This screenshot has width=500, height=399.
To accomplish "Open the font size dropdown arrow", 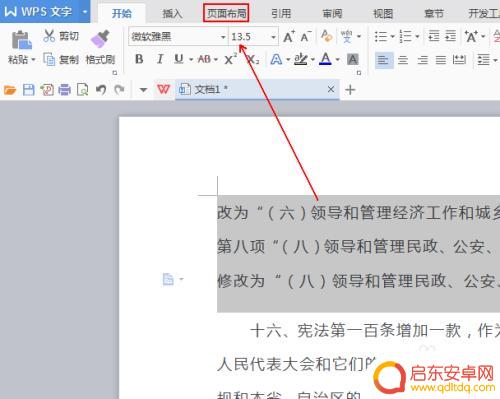I will (273, 37).
